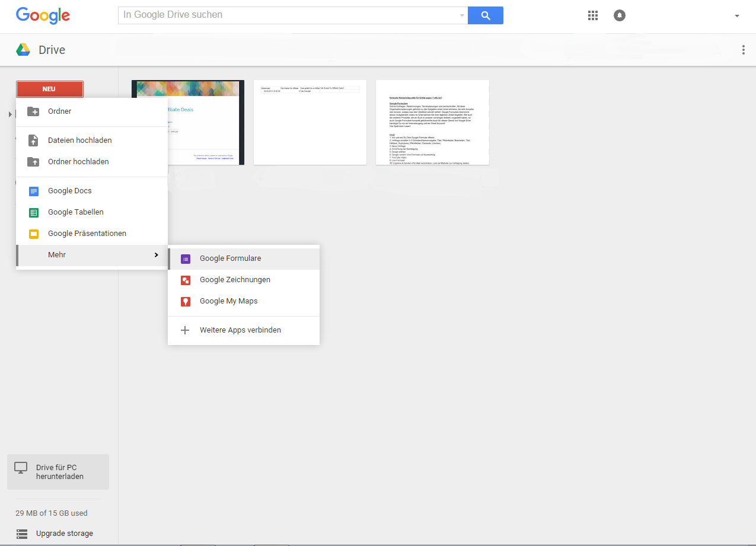Click the monitor icon for Drive für PC
The image size is (756, 546).
[x=21, y=468]
